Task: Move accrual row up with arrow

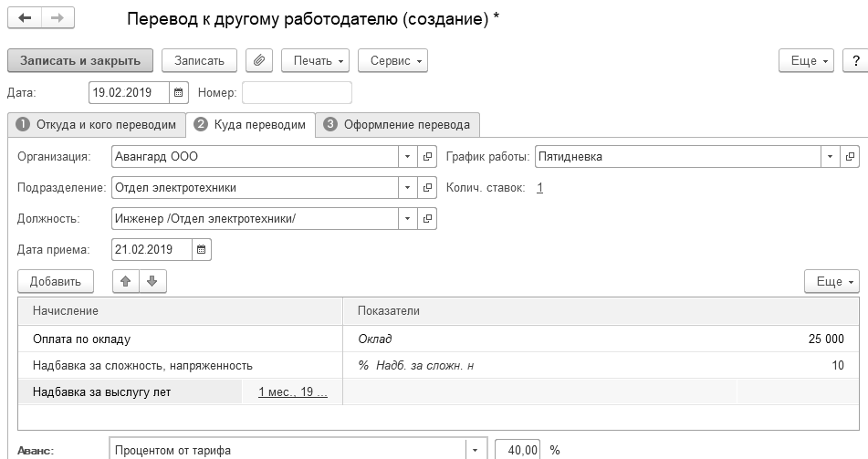Action: coord(127,281)
